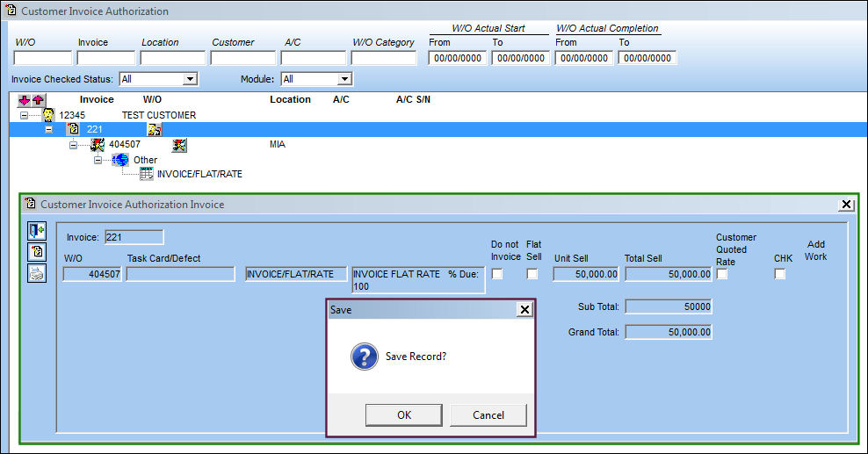Click the pink up-arrow collapse all icon

point(38,100)
